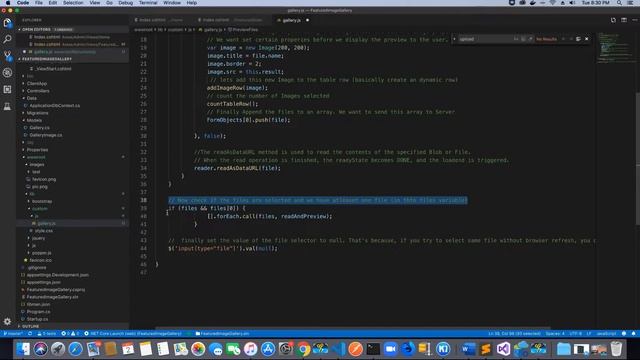Toggle Find in Selection in find widget

click(578, 39)
